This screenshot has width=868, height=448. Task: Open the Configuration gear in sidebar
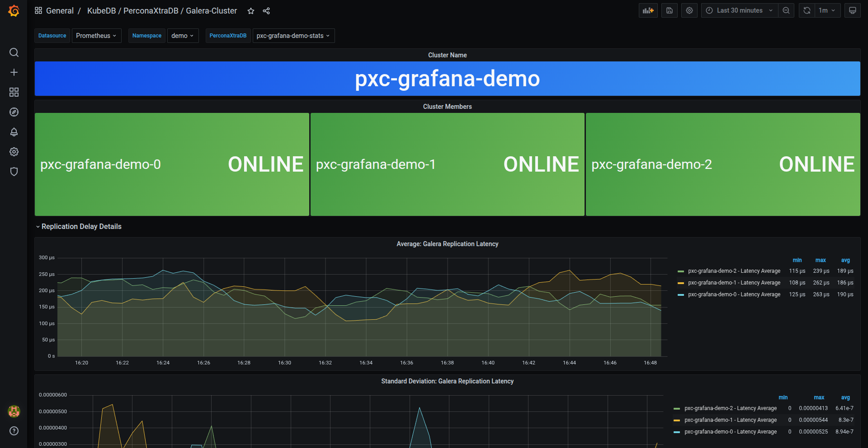click(x=14, y=152)
